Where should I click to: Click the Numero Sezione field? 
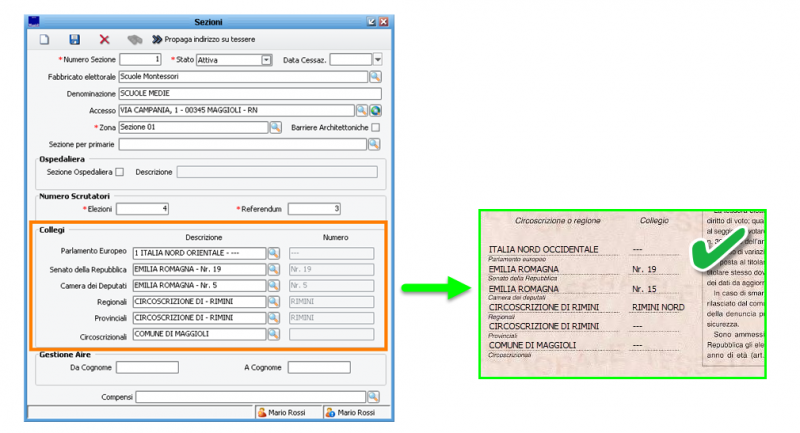tap(140, 60)
